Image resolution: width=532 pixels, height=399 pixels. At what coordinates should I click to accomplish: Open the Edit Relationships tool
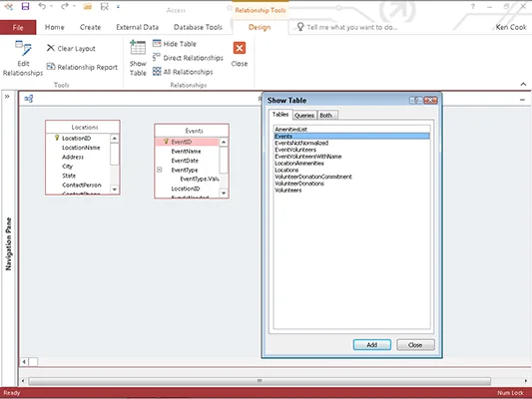[x=23, y=58]
